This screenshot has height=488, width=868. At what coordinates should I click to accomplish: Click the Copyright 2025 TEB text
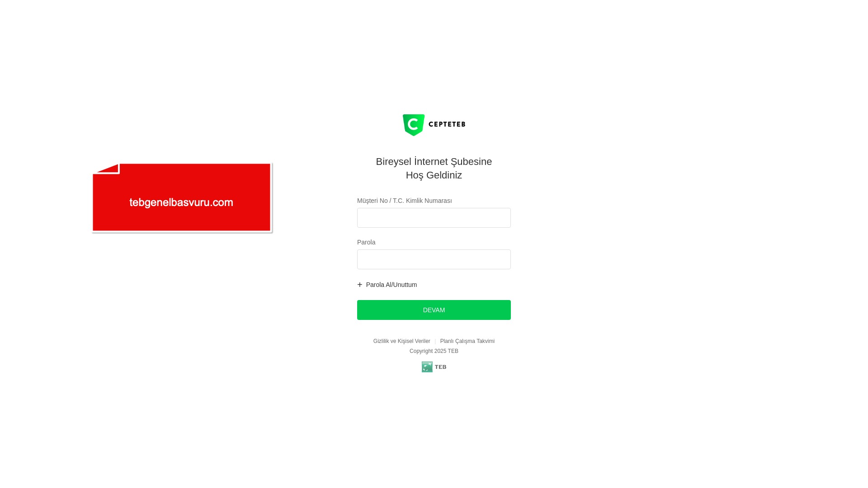tap(434, 351)
